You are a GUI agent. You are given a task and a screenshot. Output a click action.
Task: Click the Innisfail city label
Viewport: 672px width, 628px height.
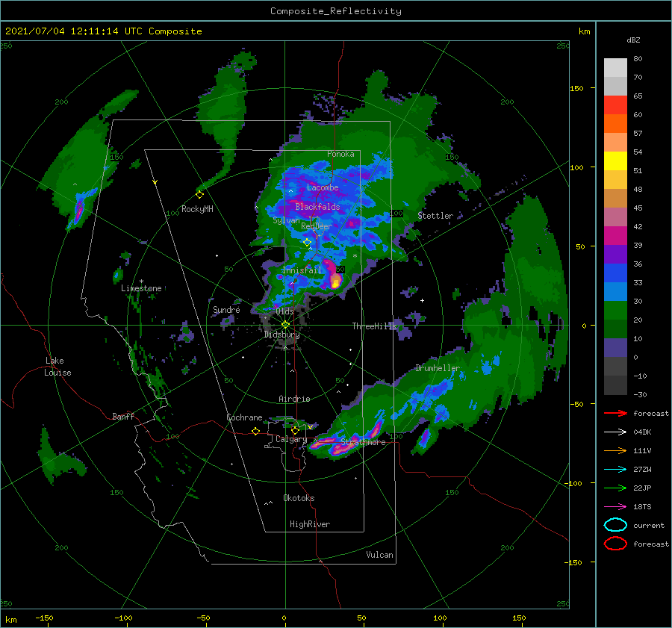click(x=302, y=270)
